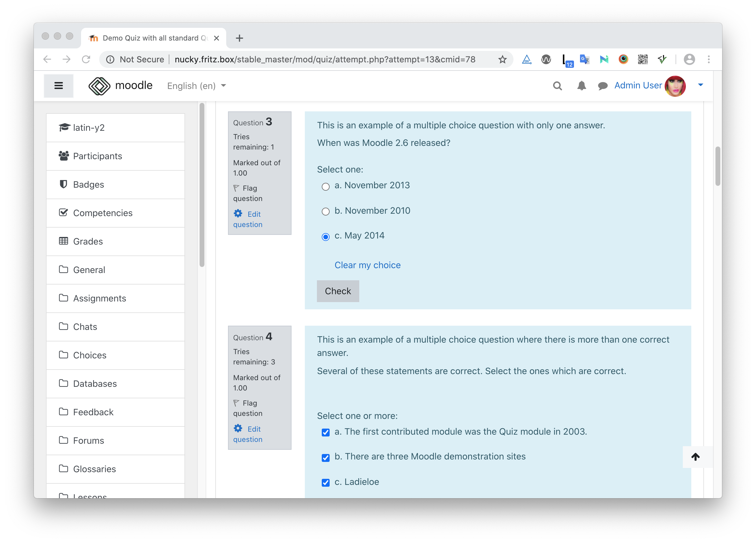Click the Participants people icon

64,156
